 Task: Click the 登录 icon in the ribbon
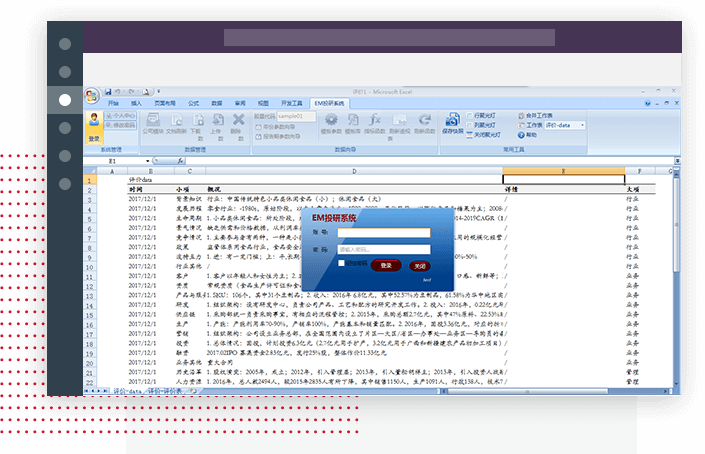click(94, 124)
